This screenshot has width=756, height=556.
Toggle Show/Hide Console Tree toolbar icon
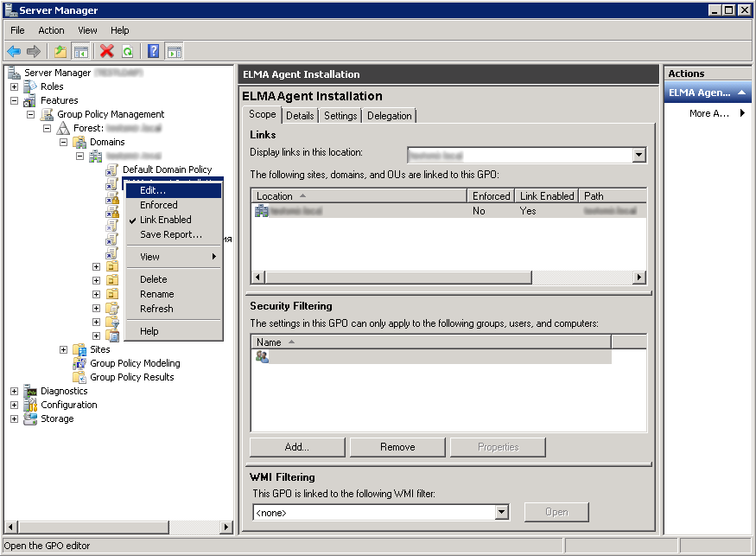[x=81, y=52]
